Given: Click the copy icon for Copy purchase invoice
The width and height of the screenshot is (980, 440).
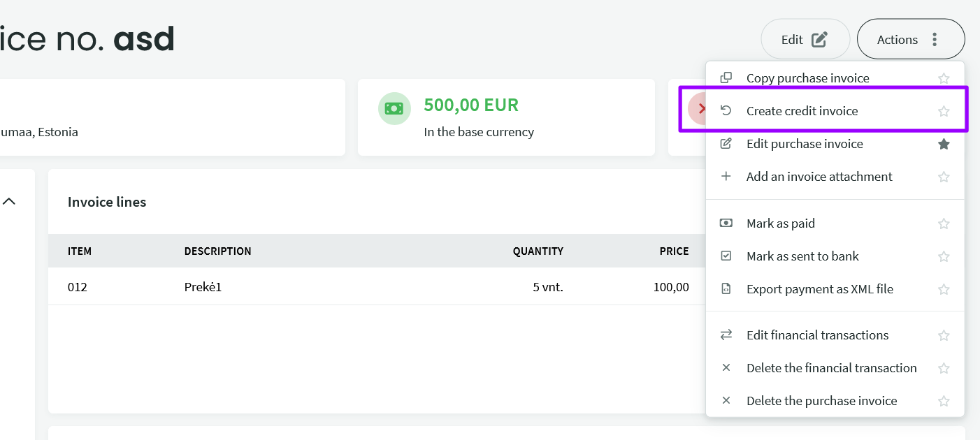Looking at the screenshot, I should click(726, 78).
